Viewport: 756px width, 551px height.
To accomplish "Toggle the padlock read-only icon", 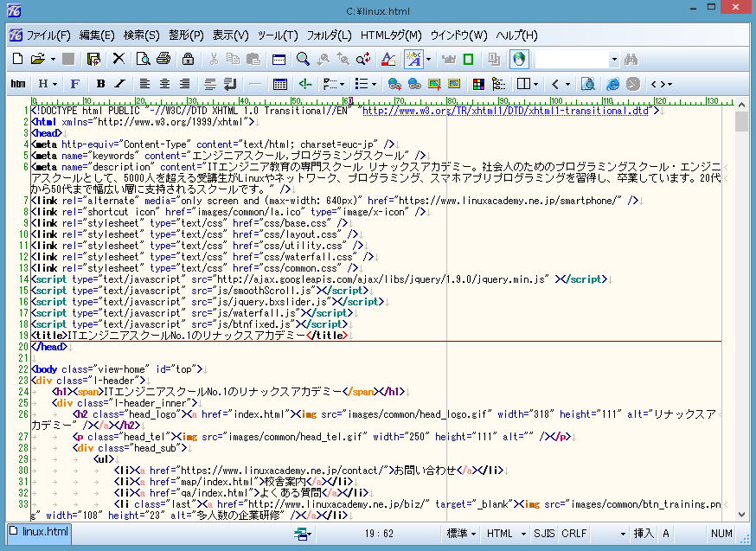I will (x=187, y=59).
